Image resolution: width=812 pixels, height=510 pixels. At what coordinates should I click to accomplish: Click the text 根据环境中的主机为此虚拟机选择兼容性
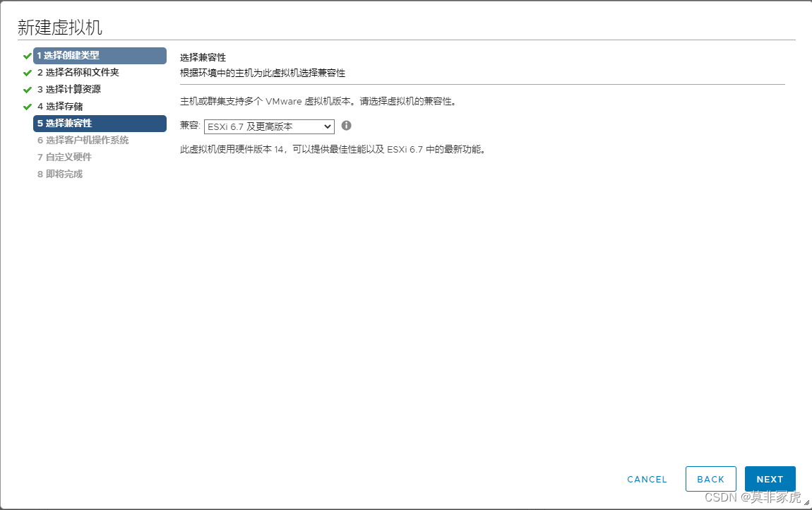tap(263, 73)
